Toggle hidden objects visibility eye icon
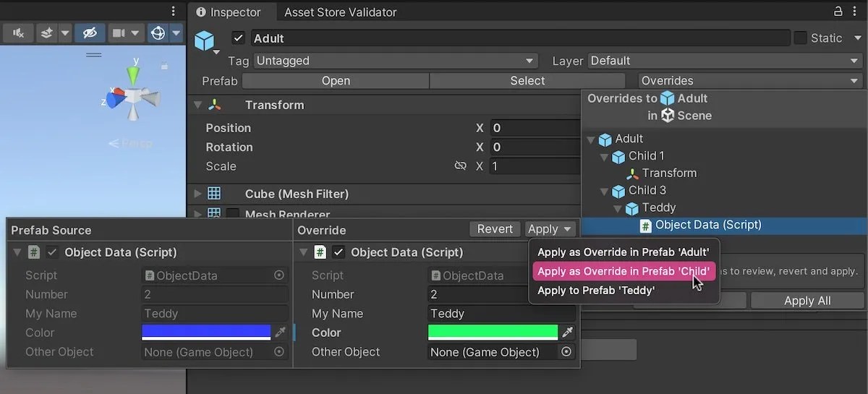The height and width of the screenshot is (394, 868). pyautogui.click(x=90, y=33)
